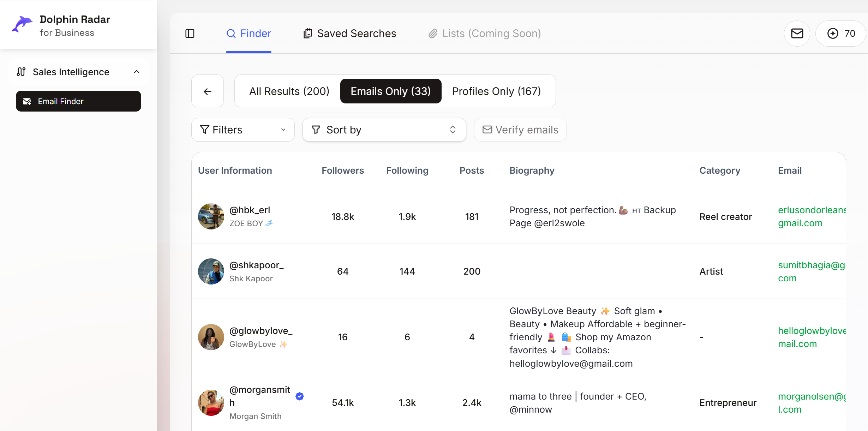Collapse the Sales Intelligence chevron
This screenshot has width=868, height=431.
pyautogui.click(x=137, y=72)
